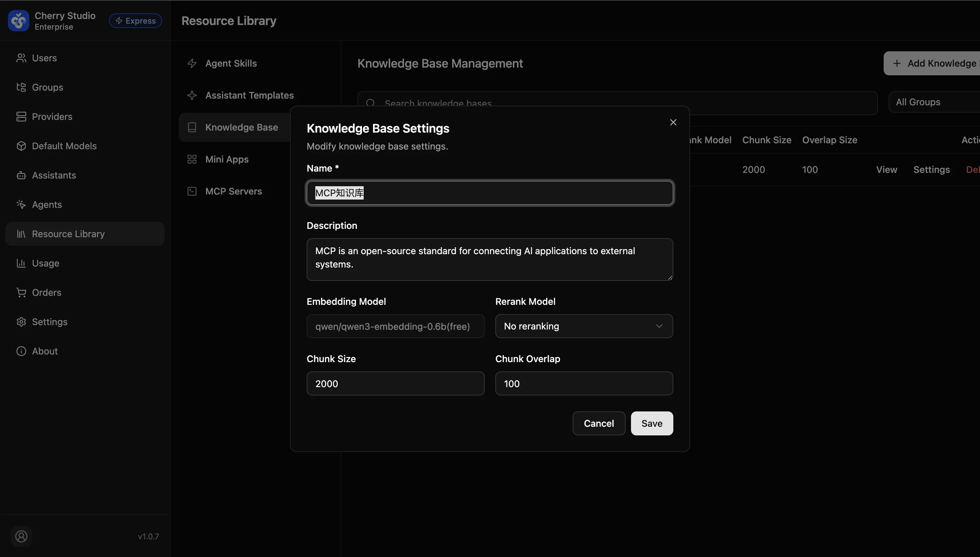Viewport: 980px width, 557px height.
Task: Click the Usage bar chart icon
Action: (21, 263)
